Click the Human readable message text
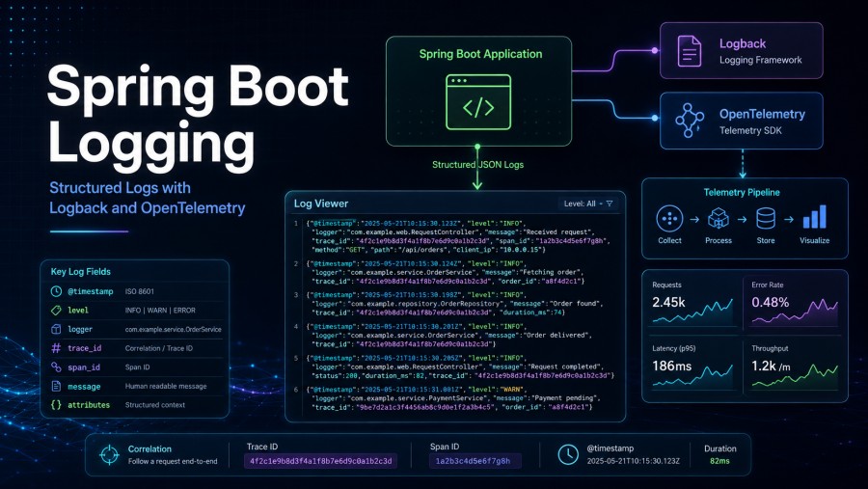 166,386
